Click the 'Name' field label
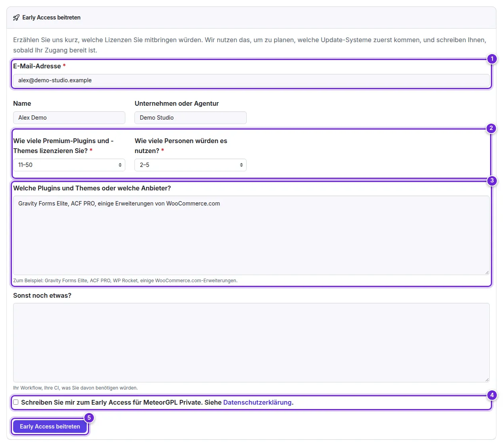This screenshot has height=446, width=504. [22, 103]
